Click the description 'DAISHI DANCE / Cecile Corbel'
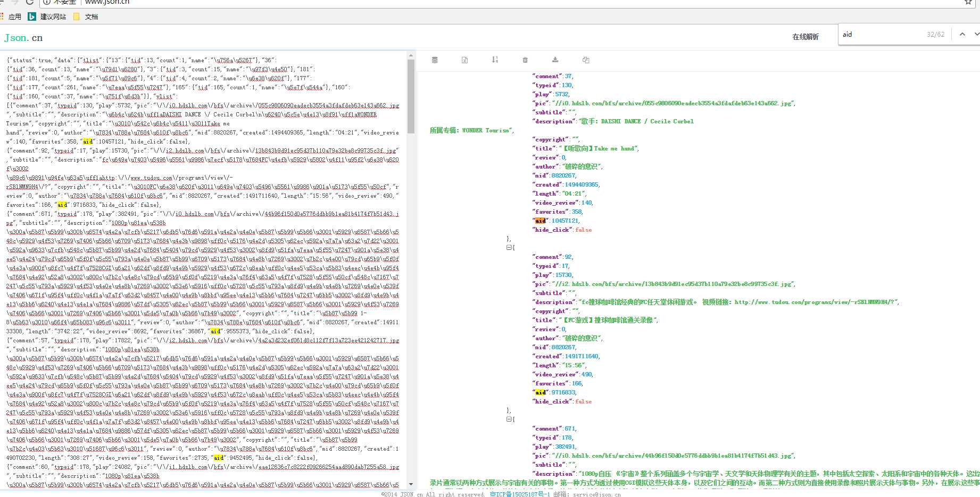The width and height of the screenshot is (980, 497). (647, 121)
